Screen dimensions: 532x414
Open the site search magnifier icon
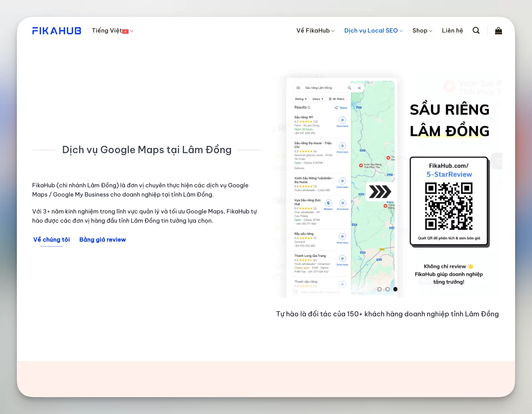pos(476,31)
